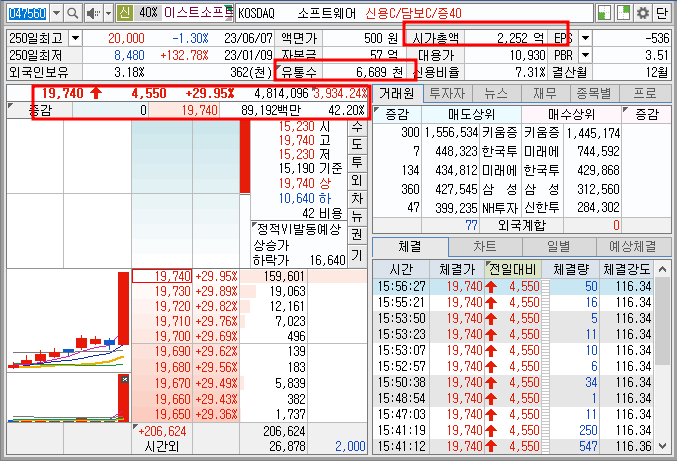Click the trade list vertical scrollbar thumb
The height and width of the screenshot is (461, 677).
(663, 322)
